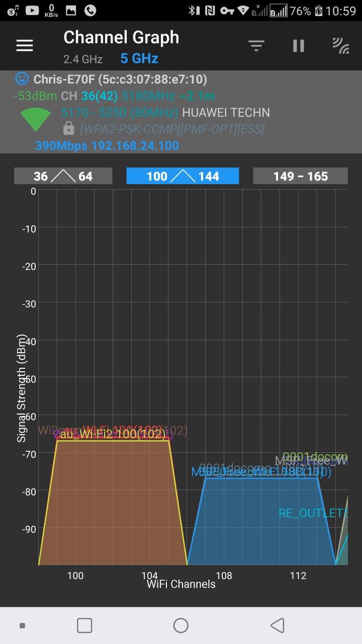Tap the CH 36(42) channel text
This screenshot has height=644, width=362.
coord(89,96)
